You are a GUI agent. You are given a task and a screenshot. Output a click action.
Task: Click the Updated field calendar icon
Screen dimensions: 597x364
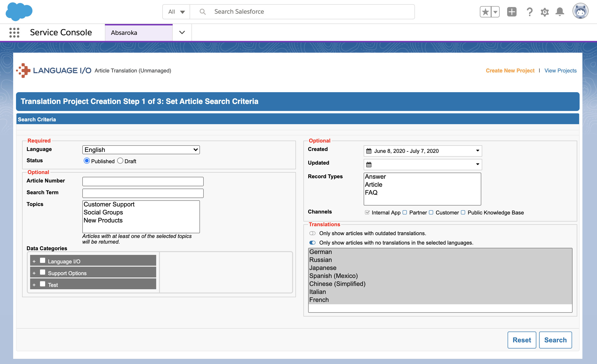(x=369, y=165)
